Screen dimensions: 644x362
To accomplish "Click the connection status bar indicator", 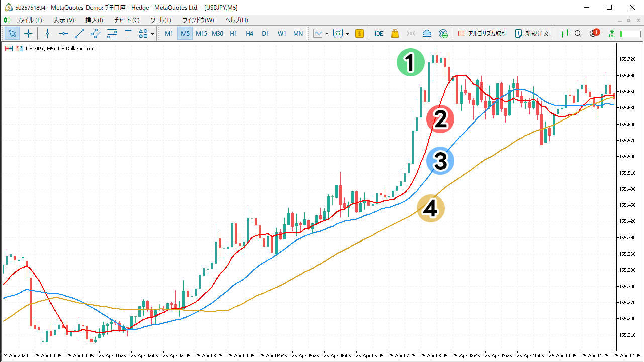I will coord(629,34).
